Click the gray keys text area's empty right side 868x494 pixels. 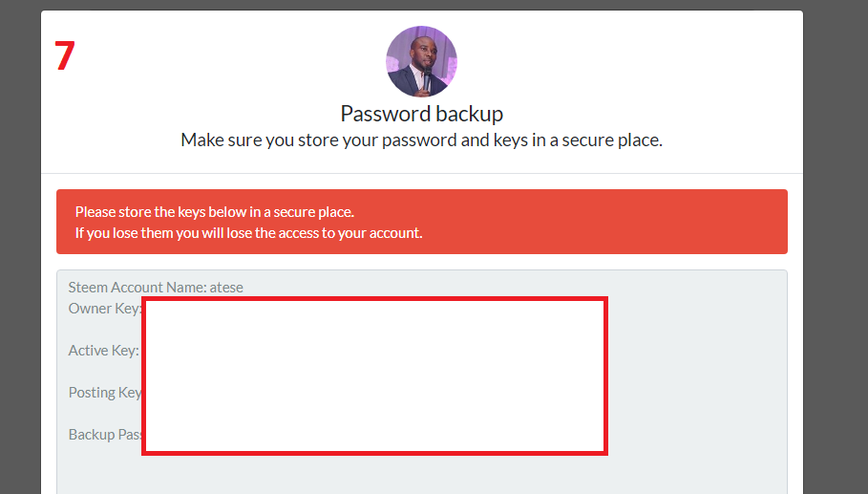point(697,376)
